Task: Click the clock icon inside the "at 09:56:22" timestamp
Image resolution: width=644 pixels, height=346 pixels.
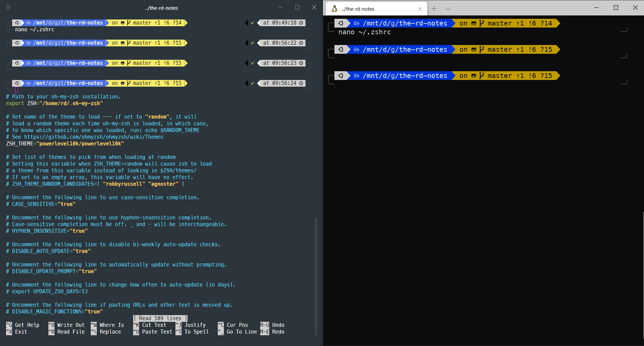Action: (x=301, y=43)
